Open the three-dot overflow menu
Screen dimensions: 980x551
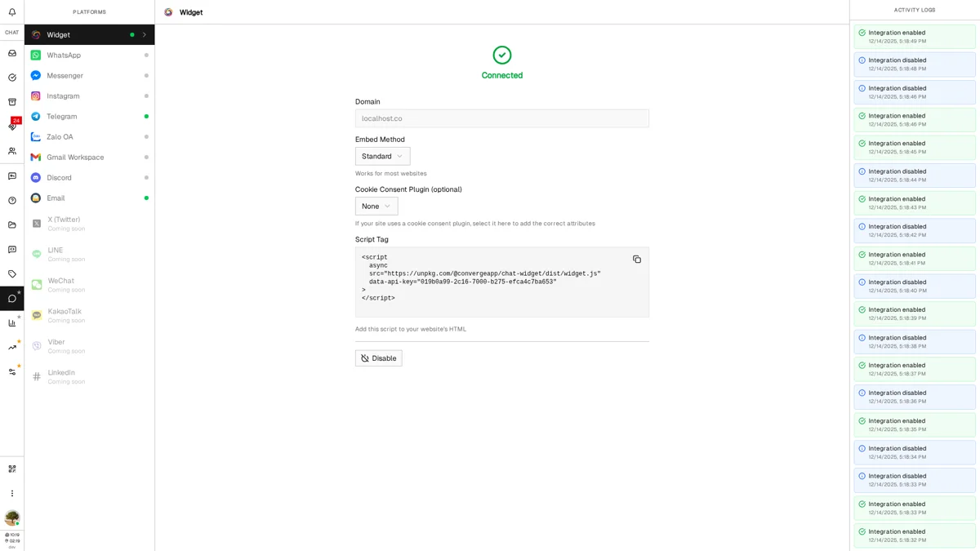click(x=11, y=493)
